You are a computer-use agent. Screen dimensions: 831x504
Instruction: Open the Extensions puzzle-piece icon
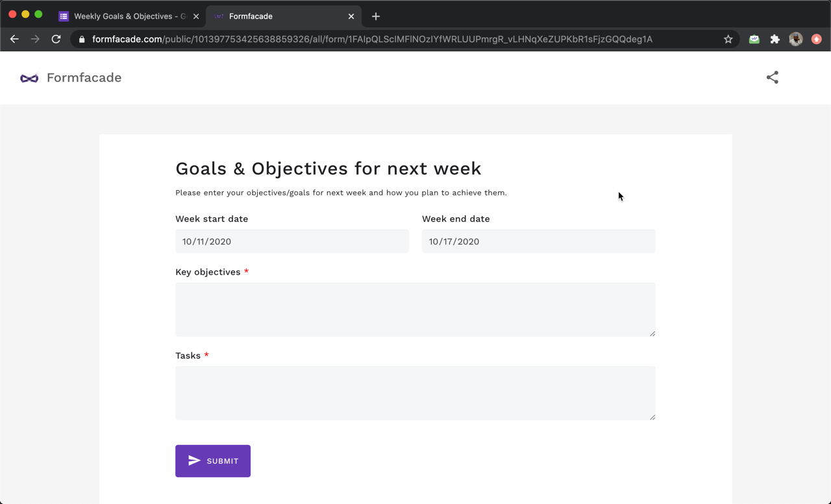[x=775, y=39]
